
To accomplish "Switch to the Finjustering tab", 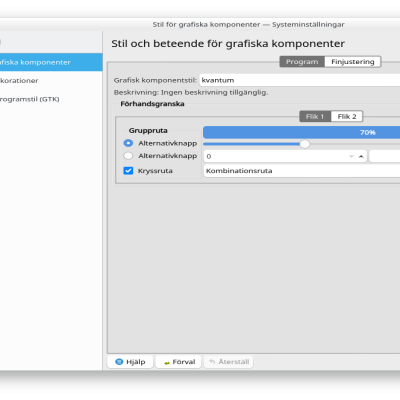I will (353, 62).
